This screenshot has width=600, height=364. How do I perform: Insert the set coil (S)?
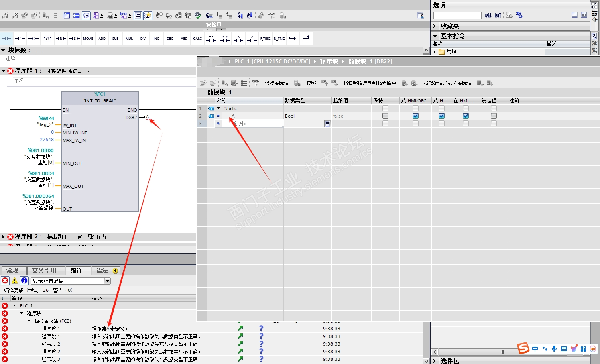pos(75,39)
